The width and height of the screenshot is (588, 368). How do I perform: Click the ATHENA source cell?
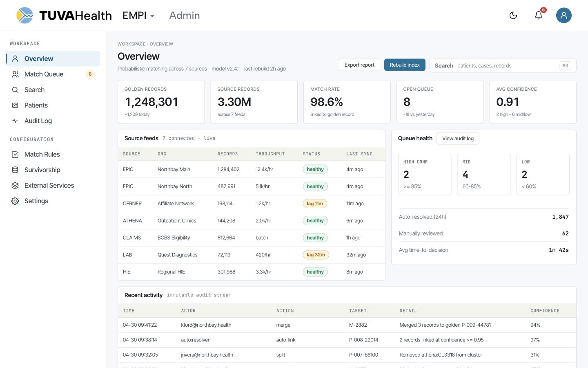pos(132,221)
